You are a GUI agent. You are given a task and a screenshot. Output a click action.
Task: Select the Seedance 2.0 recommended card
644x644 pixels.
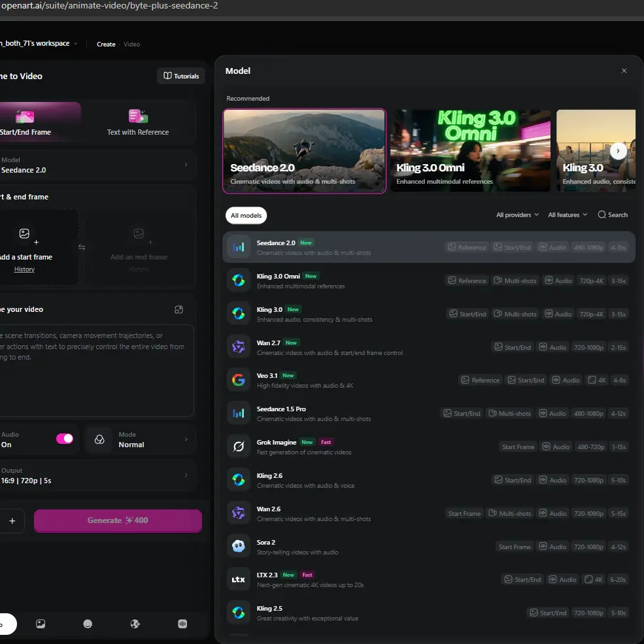coord(304,151)
